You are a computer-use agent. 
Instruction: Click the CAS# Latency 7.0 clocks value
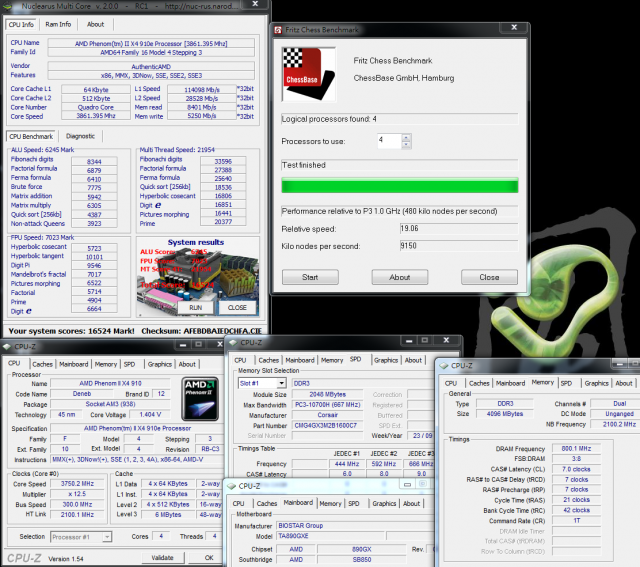576,469
